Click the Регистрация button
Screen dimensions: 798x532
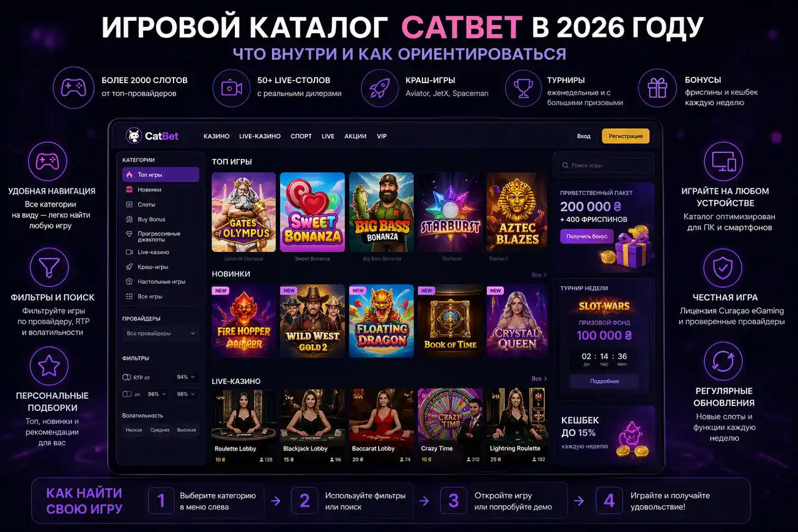pyautogui.click(x=626, y=136)
